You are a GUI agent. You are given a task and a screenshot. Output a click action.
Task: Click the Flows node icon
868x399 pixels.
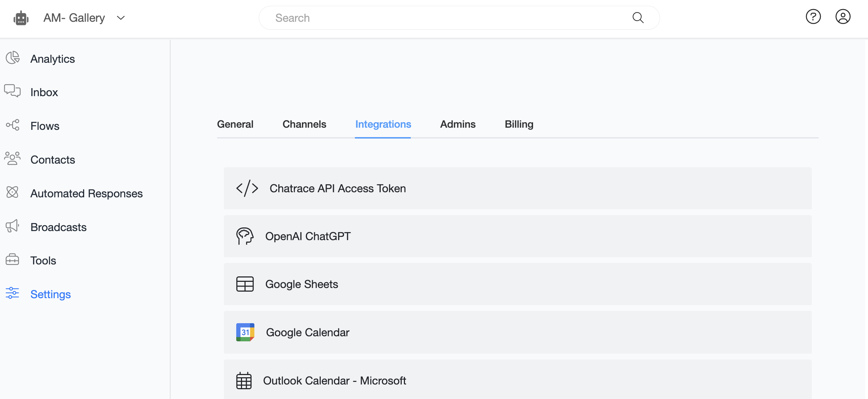tap(13, 125)
